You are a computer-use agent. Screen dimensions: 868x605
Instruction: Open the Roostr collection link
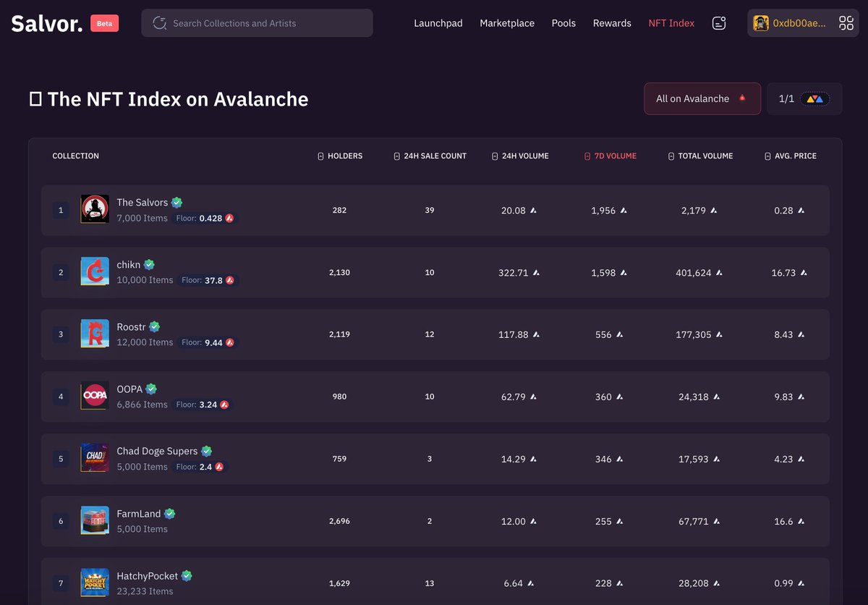coord(131,327)
